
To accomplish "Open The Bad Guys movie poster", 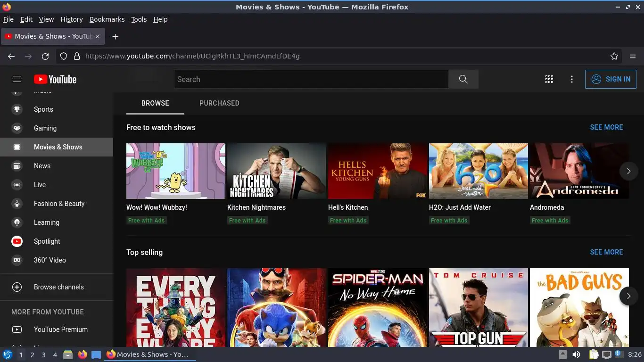I will (x=579, y=307).
